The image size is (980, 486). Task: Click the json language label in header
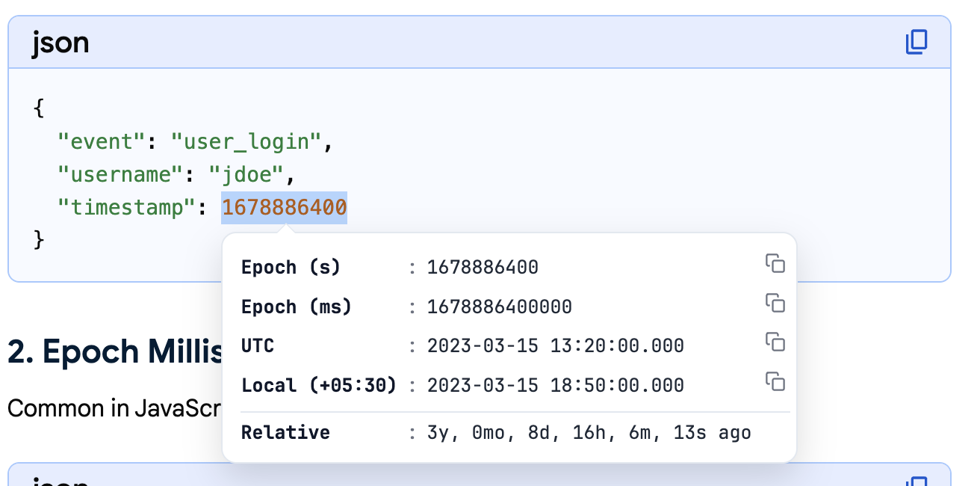tap(61, 43)
